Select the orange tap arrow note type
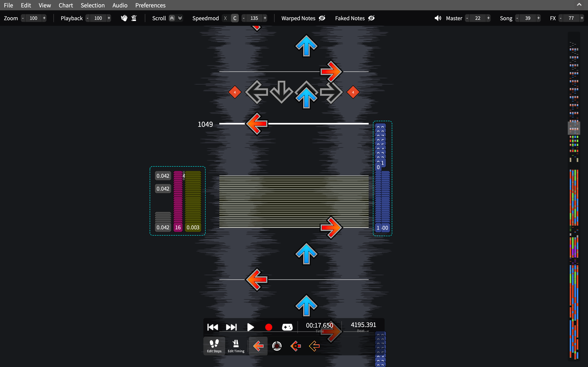 click(258, 346)
